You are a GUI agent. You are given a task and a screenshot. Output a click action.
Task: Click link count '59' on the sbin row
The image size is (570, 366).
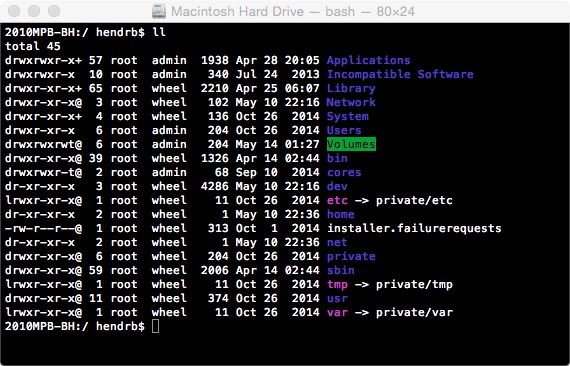[x=96, y=270]
